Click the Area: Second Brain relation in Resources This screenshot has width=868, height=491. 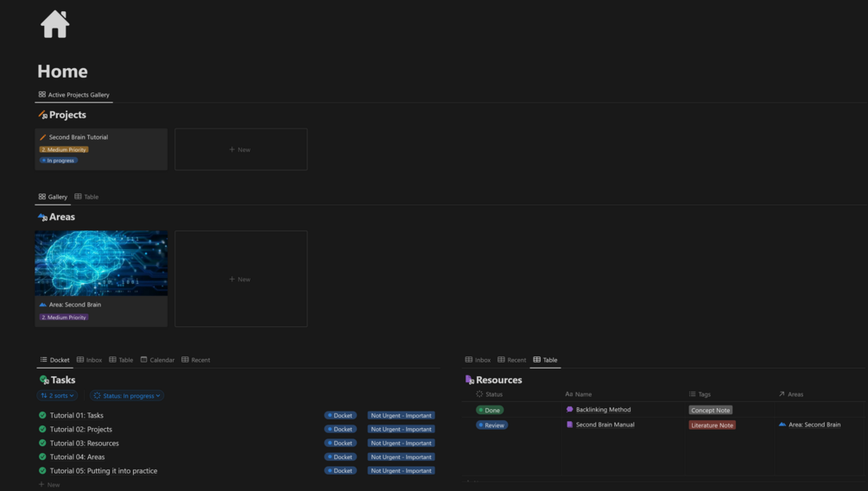pos(809,425)
